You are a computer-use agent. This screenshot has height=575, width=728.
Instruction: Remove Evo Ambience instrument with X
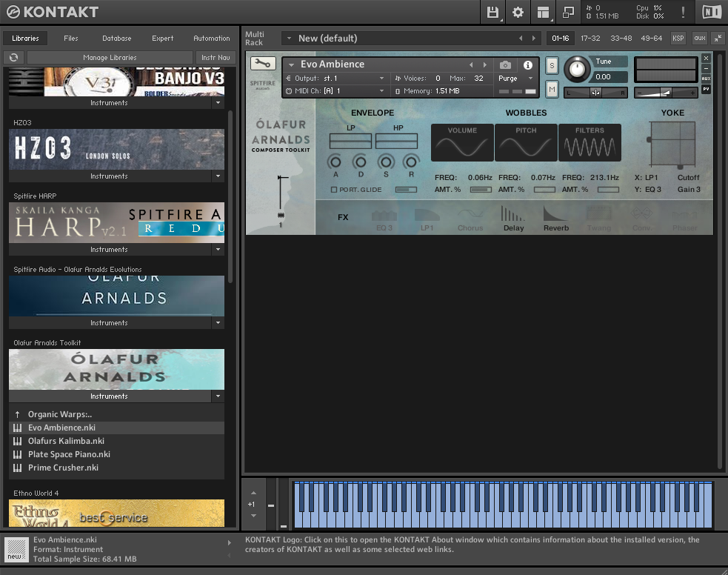pos(706,58)
